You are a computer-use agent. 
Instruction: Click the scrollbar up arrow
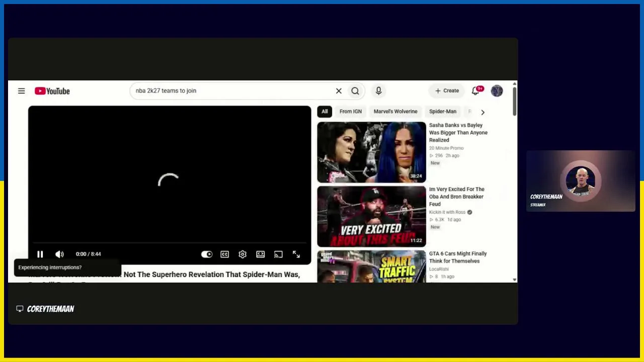click(514, 83)
